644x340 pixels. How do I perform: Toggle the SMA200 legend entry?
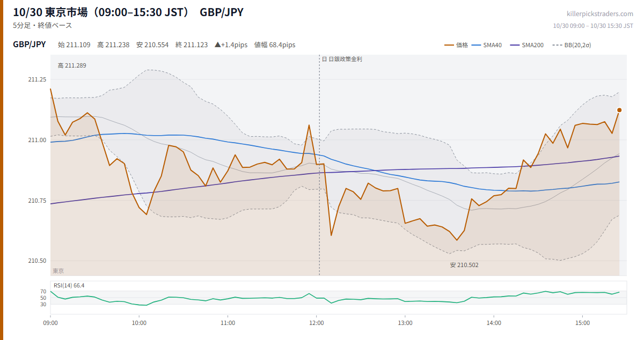(527, 45)
